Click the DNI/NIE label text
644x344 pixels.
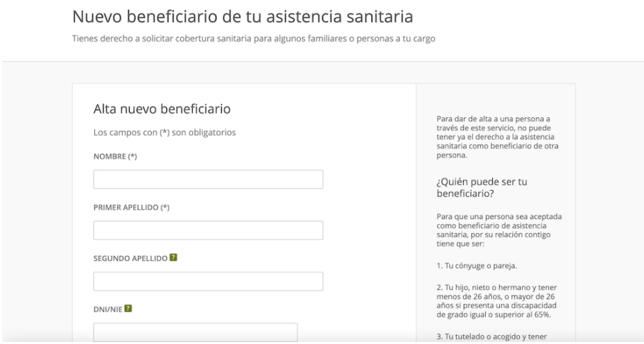[x=108, y=309]
